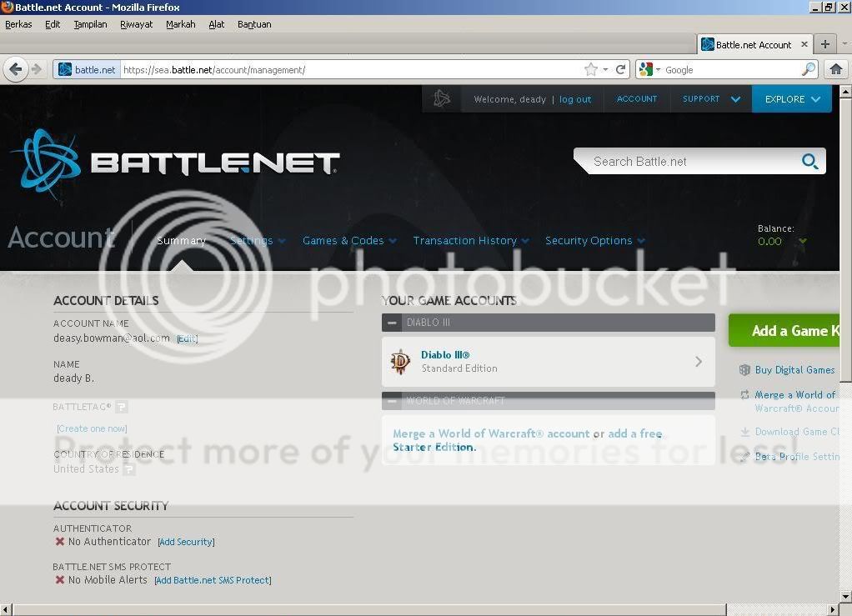Open the Alat menu
This screenshot has width=852, height=616.
click(x=216, y=24)
